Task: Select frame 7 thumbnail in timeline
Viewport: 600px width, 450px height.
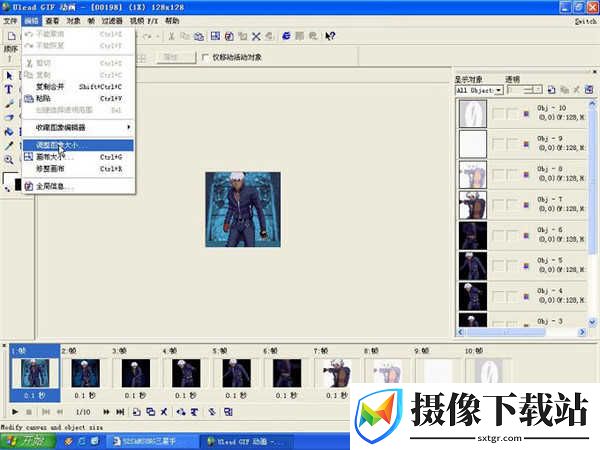Action: (x=337, y=373)
